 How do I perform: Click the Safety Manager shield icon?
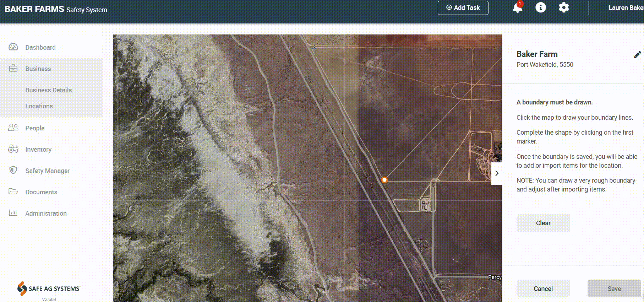coord(13,171)
